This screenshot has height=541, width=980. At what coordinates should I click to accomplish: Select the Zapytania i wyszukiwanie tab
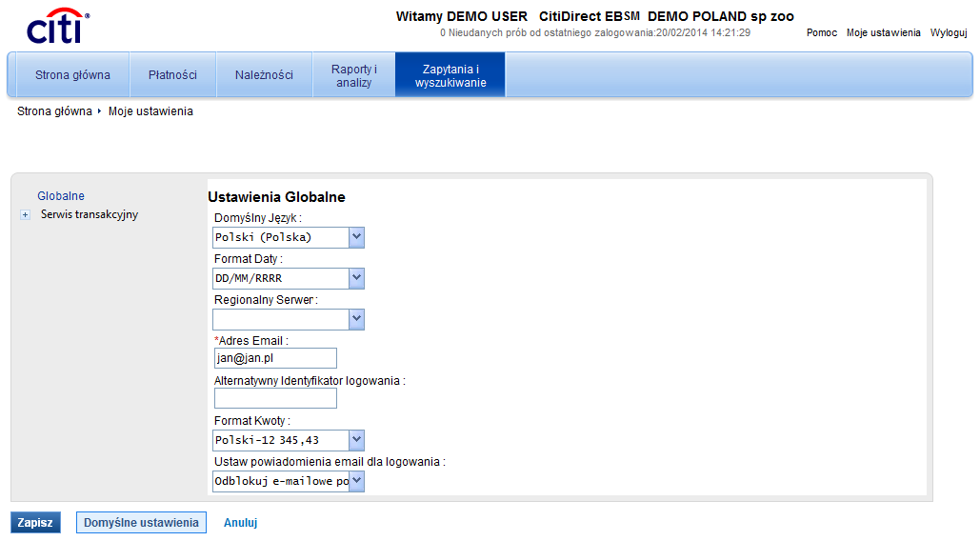pos(450,75)
